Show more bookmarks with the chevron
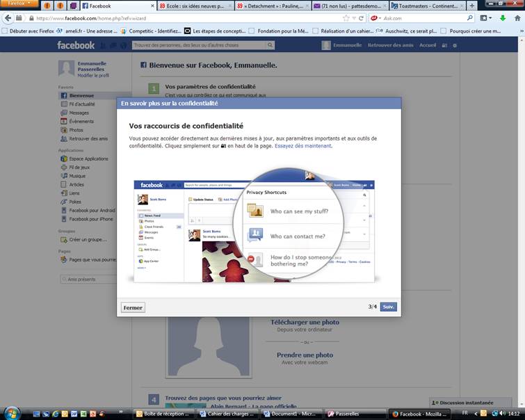 tap(522, 31)
